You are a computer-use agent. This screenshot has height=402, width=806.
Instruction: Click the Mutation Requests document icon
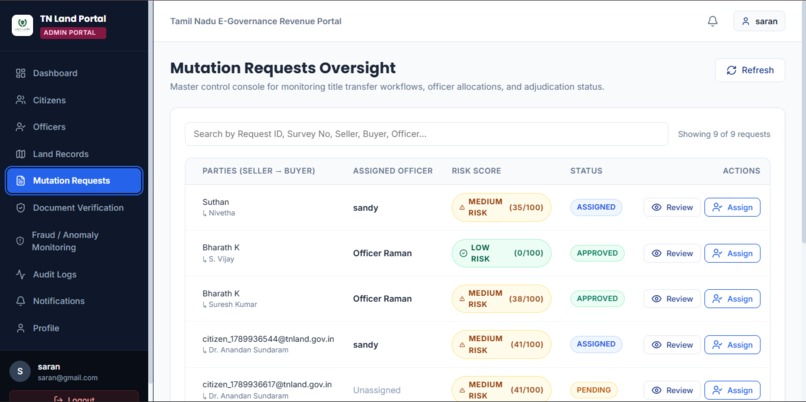[x=21, y=180]
